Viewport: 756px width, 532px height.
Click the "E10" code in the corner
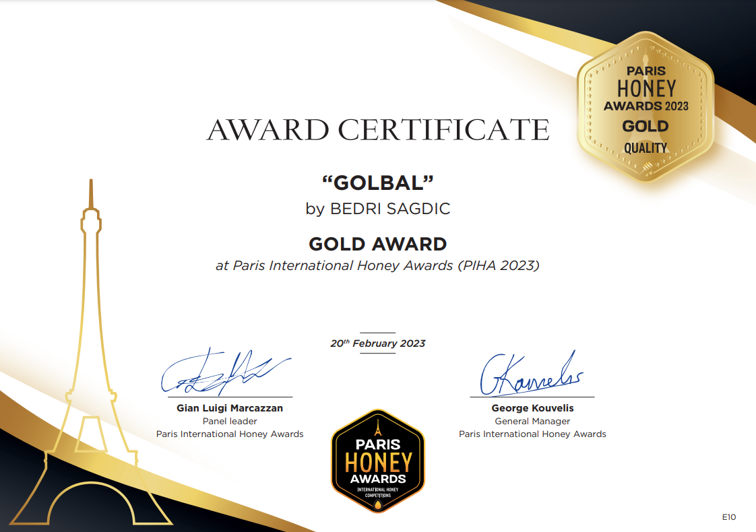729,517
